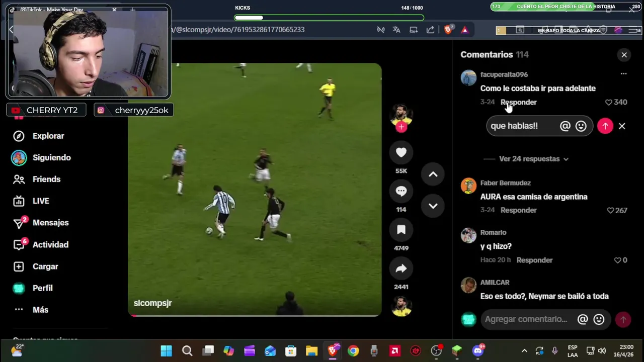Cancel the reply with the X
Screen dimensions: 644x362
pyautogui.click(x=622, y=126)
